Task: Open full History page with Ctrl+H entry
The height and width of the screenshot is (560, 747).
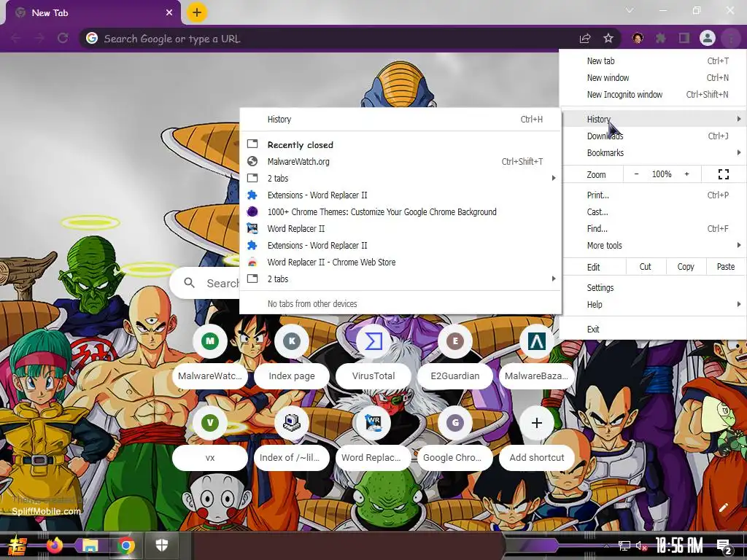Action: [x=400, y=120]
